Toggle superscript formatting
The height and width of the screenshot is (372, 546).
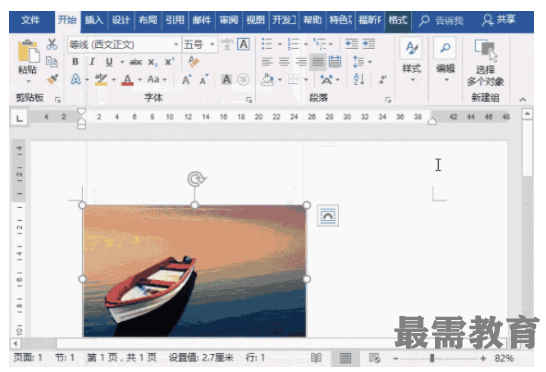pos(170,62)
